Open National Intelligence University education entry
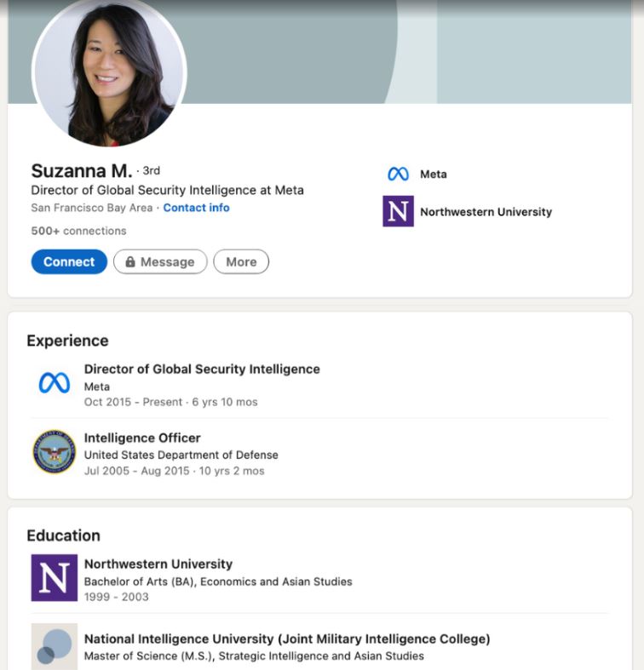The width and height of the screenshot is (644, 670). (287, 639)
